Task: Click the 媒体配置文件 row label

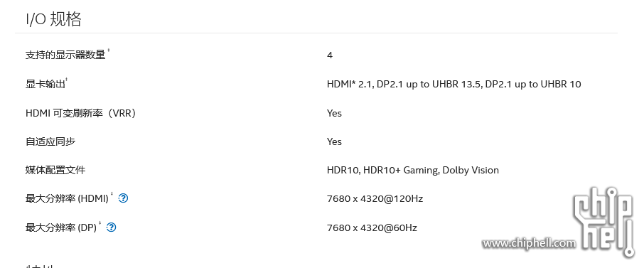Action: [55, 170]
